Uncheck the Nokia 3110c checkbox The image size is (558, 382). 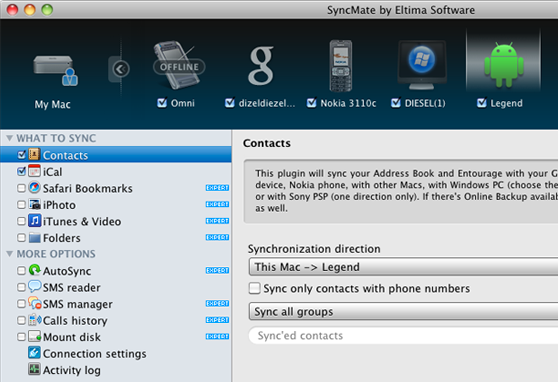coord(312,103)
